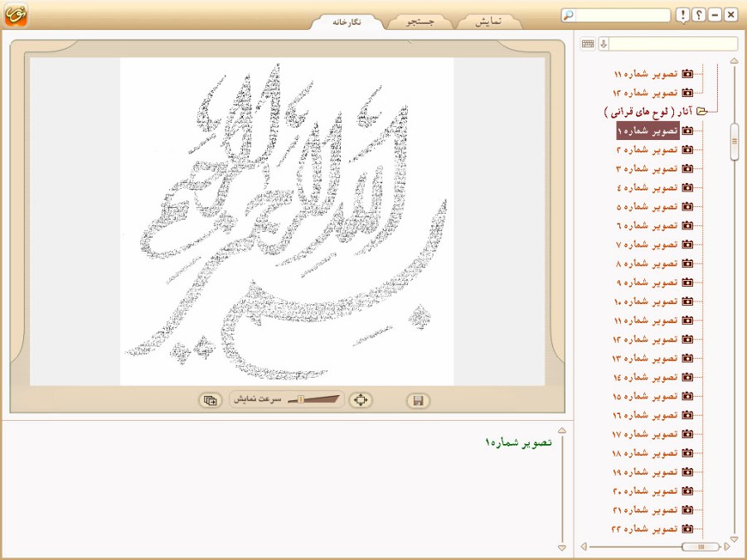Click the down-arrow icon beside the tree filter box
The height and width of the screenshot is (560, 747).
[x=604, y=44]
